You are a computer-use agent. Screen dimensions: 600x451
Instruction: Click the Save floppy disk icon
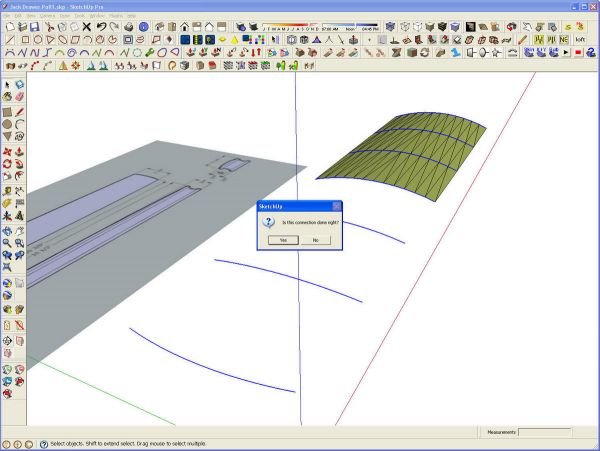[35, 27]
